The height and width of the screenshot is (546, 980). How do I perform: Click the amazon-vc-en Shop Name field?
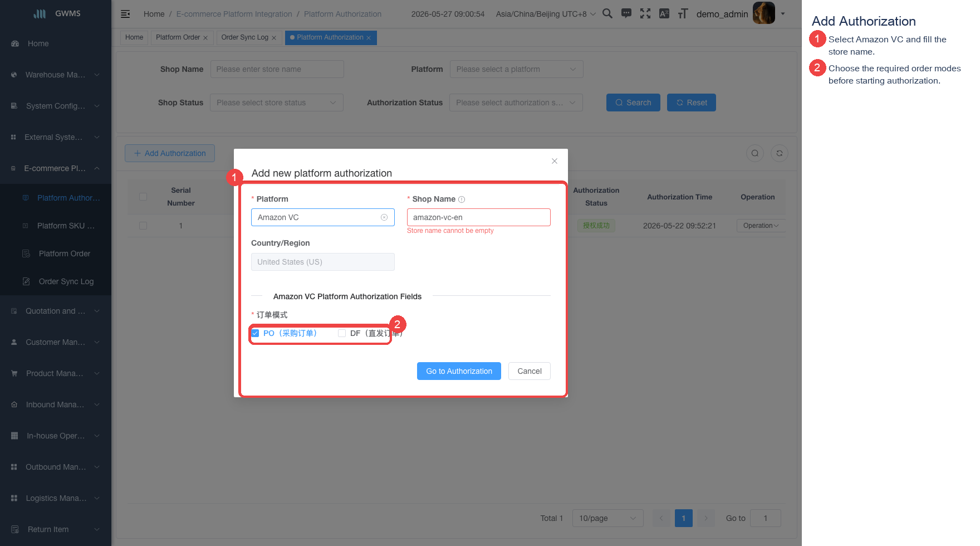(x=479, y=217)
